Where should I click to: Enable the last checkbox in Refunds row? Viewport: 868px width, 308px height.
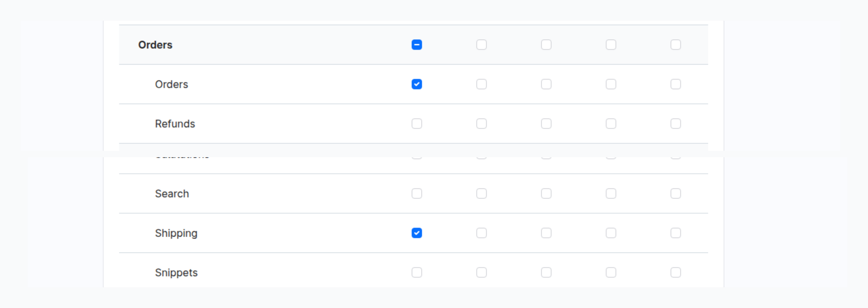[x=675, y=124]
